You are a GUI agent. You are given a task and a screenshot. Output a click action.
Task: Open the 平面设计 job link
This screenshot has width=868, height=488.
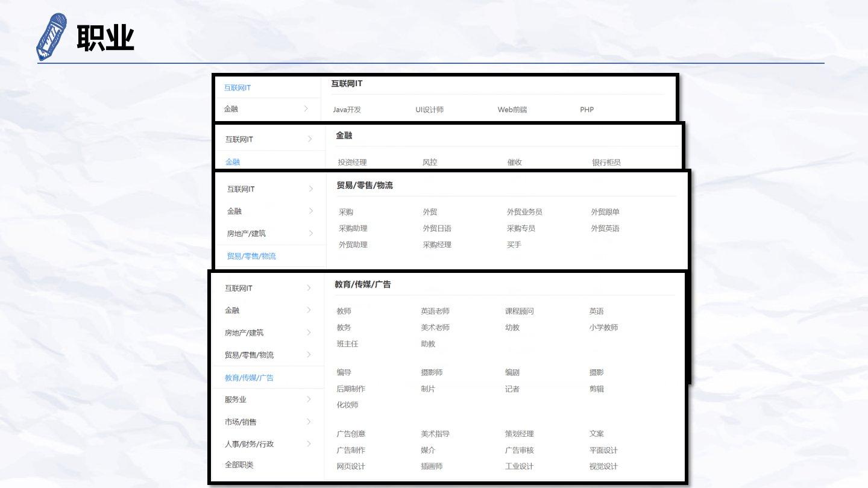603,451
